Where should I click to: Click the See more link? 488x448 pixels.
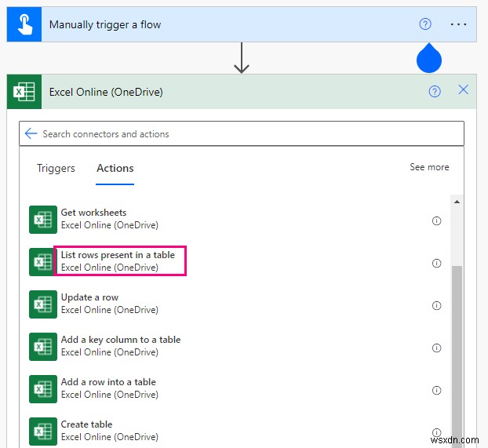point(429,167)
